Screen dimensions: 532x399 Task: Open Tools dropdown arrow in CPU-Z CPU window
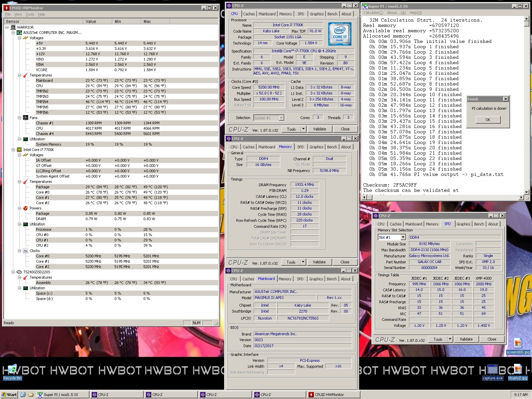303,129
